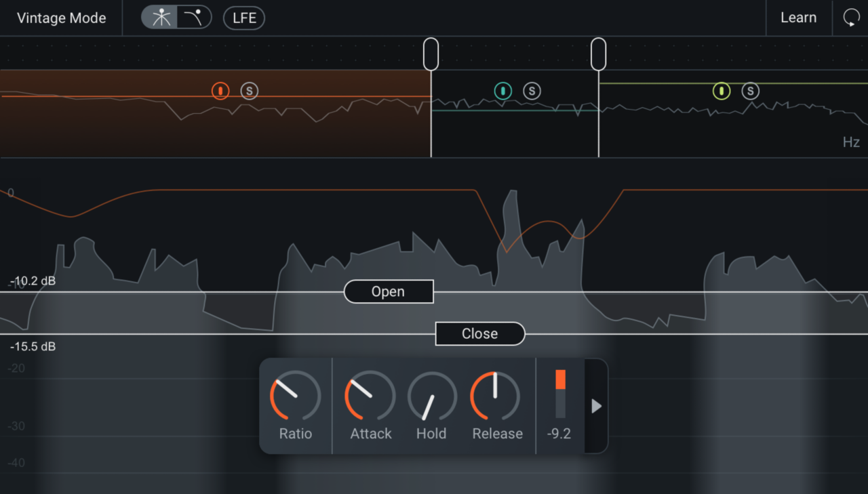This screenshot has height=494, width=868.
Task: Solo the yellow high frequency band
Action: coord(749,90)
